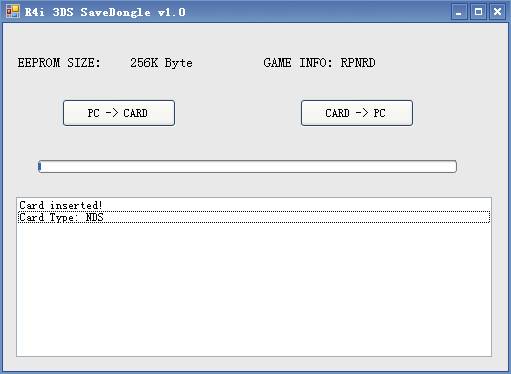The width and height of the screenshot is (511, 374).
Task: Click the arrow symbol on CARD -> PC button
Action: (362, 113)
